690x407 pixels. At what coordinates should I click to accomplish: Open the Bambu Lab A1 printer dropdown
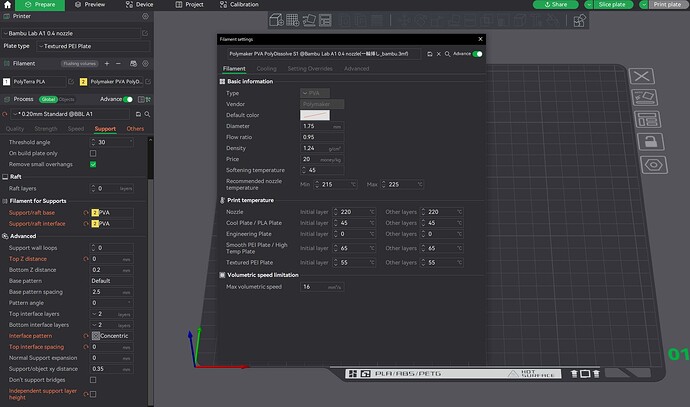71,33
